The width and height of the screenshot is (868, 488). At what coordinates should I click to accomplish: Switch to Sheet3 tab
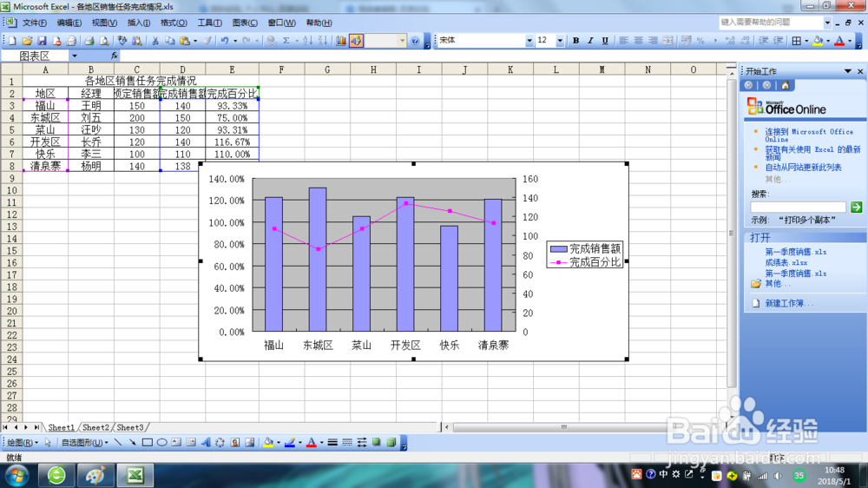[130, 427]
